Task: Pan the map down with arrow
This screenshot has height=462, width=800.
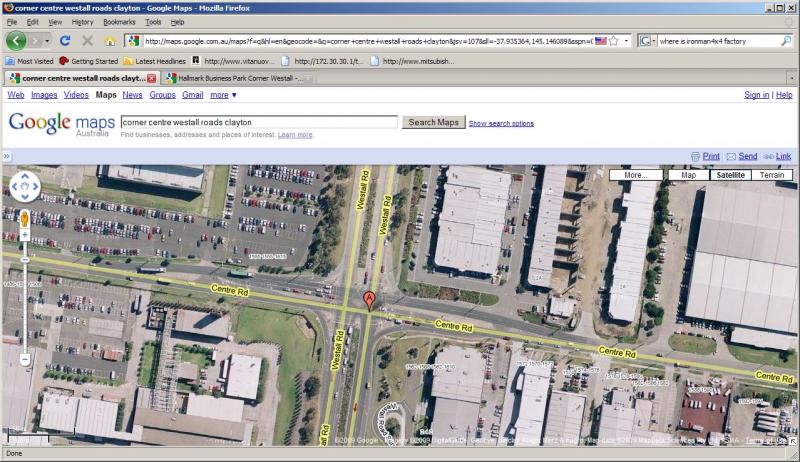Action: point(25,197)
